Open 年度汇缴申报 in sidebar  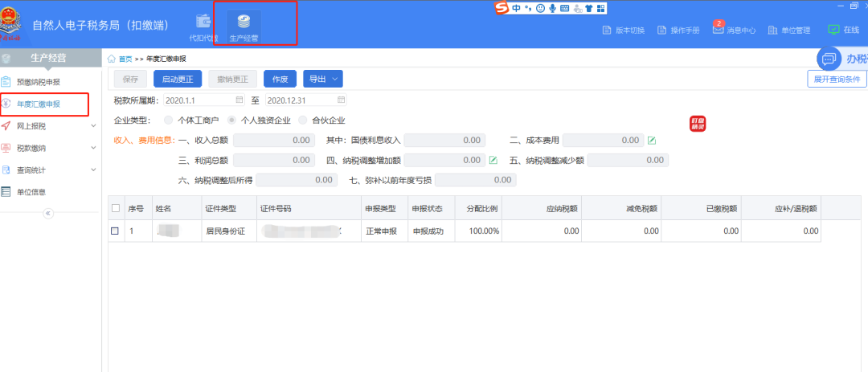click(x=39, y=104)
